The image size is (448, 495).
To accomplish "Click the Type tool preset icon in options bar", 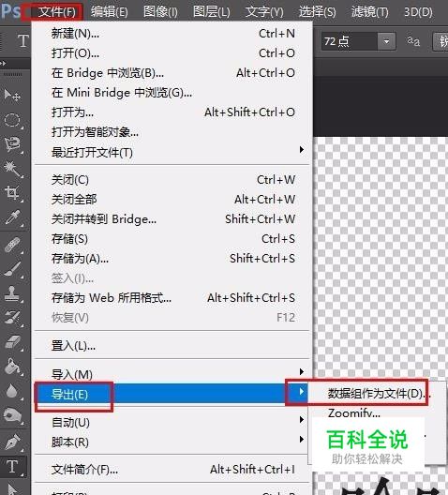I will pos(22,41).
